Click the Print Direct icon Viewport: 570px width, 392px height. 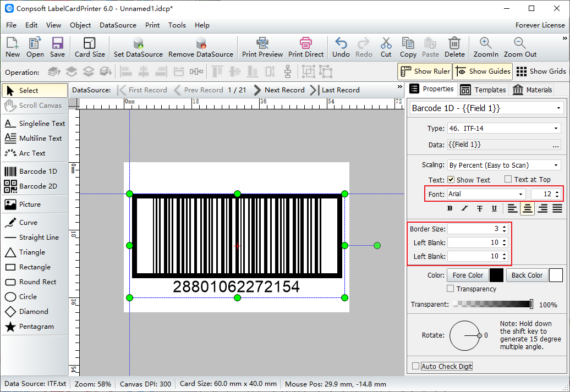(306, 43)
